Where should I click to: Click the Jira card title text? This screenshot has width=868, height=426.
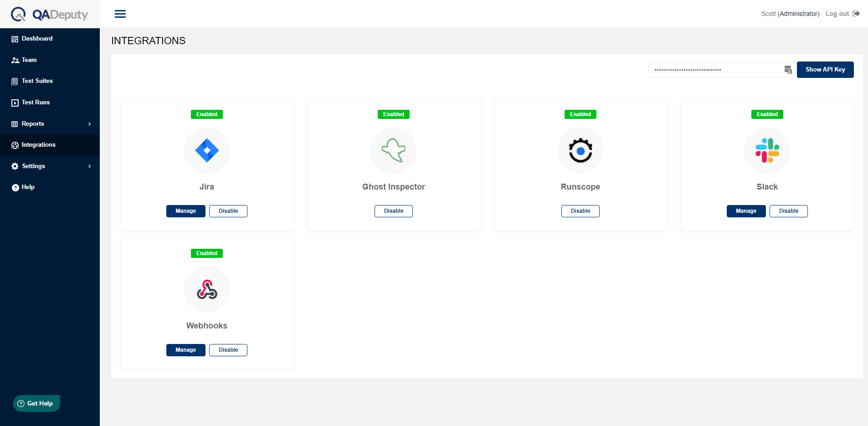coord(207,187)
